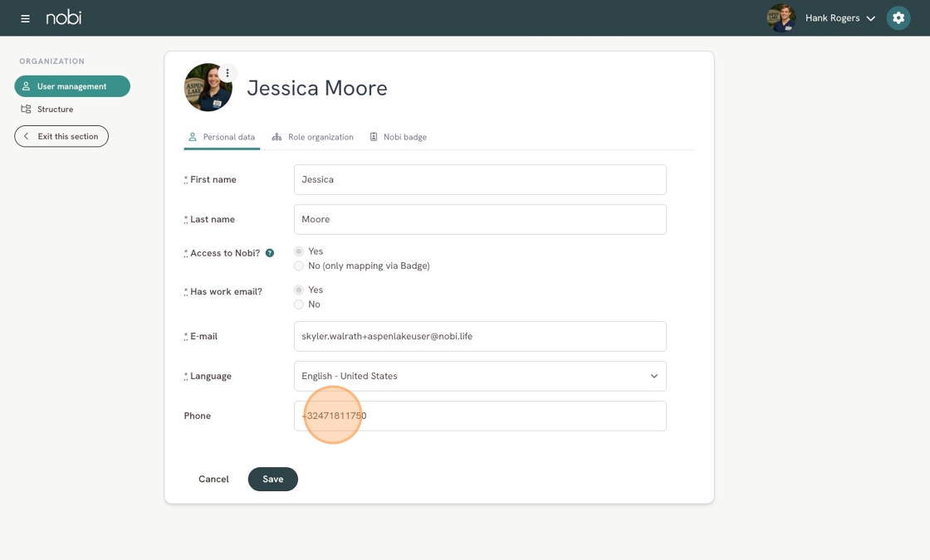930x560 pixels.
Task: Switch to the Role organization tab
Action: click(313, 137)
